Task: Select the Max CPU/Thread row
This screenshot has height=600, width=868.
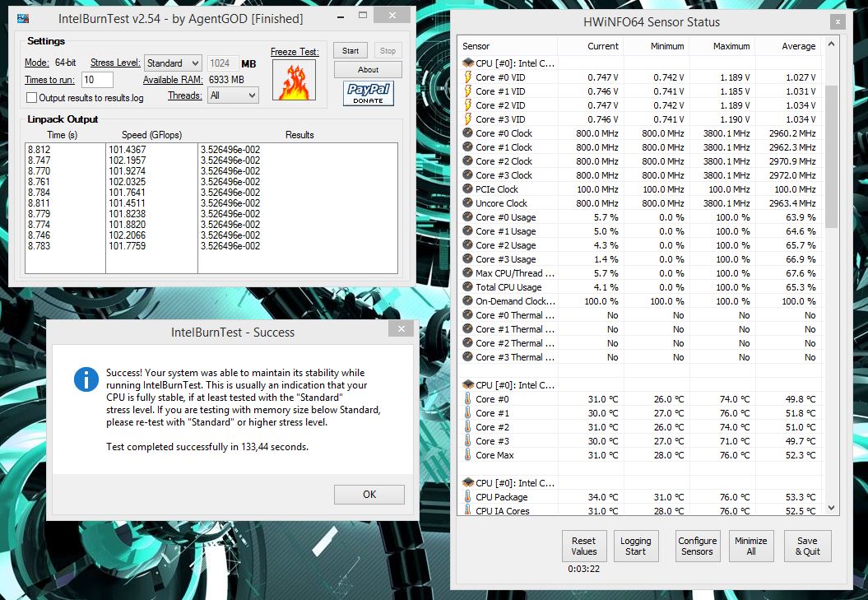Action: (x=640, y=273)
